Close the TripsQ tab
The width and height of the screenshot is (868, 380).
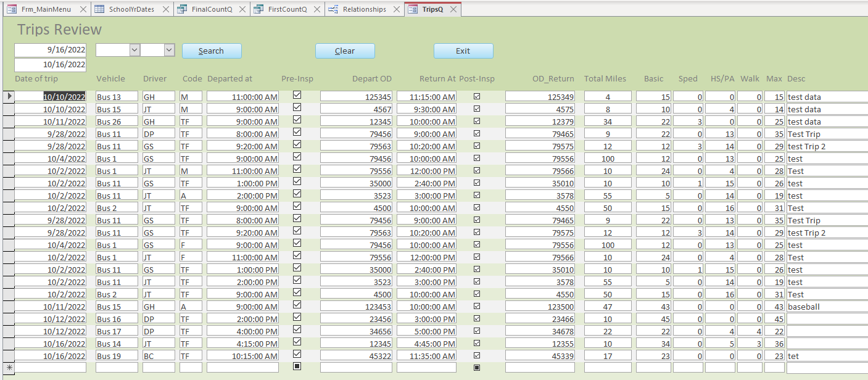[x=454, y=9]
